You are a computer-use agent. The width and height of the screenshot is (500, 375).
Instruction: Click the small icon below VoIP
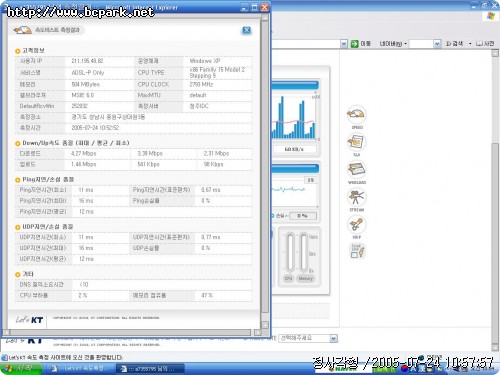pyautogui.click(x=358, y=251)
